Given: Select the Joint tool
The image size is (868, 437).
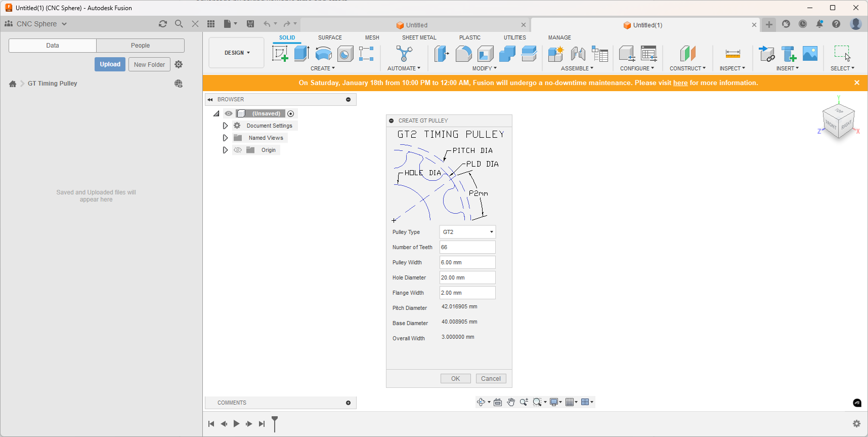Looking at the screenshot, I should pyautogui.click(x=578, y=53).
